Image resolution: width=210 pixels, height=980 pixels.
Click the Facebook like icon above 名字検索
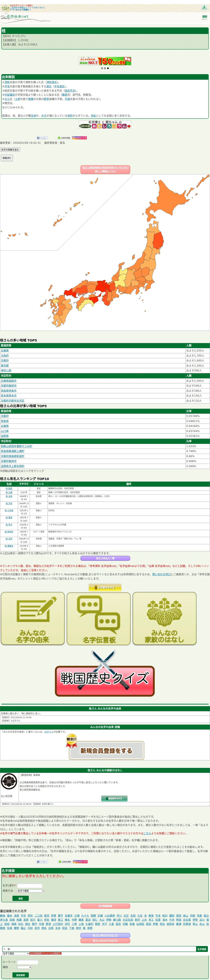(x=42, y=862)
